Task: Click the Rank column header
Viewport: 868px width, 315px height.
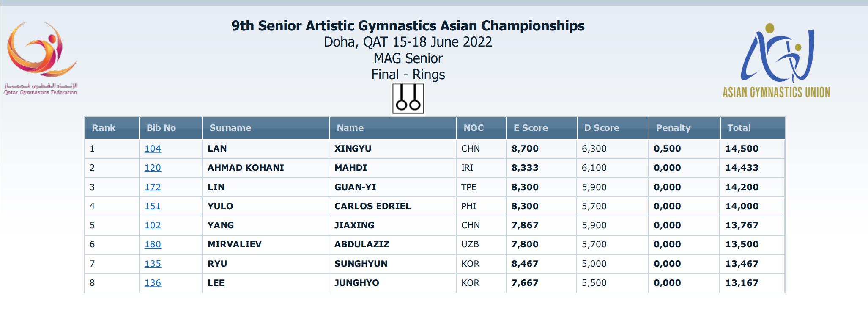Action: [x=104, y=128]
